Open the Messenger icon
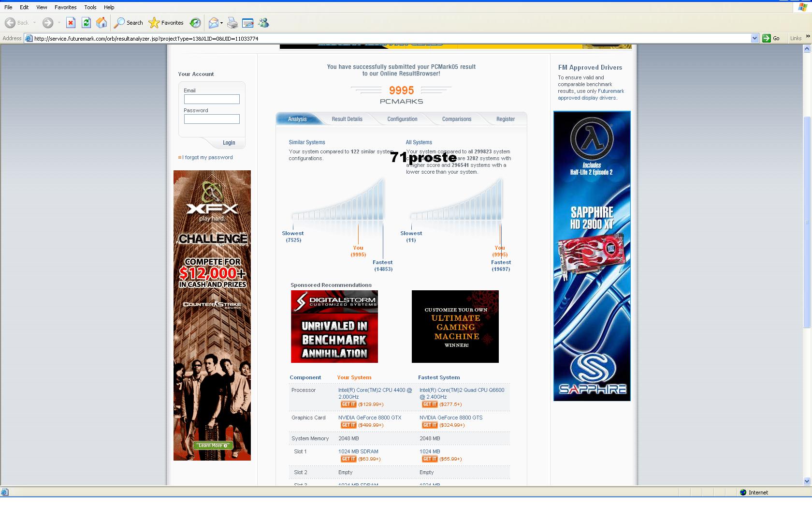Screen dimensions: 812x508 click(x=263, y=23)
